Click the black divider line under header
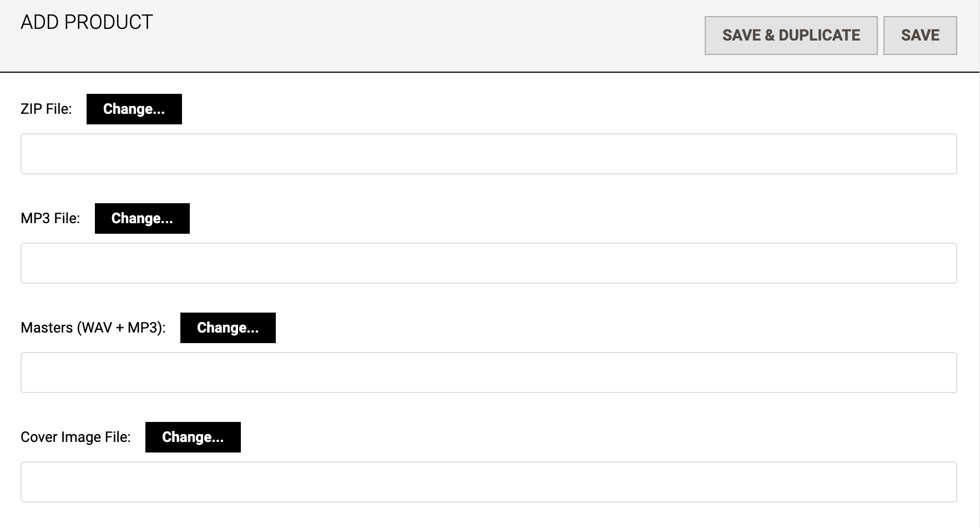Viewport: 980px width, 528px height. point(488,72)
